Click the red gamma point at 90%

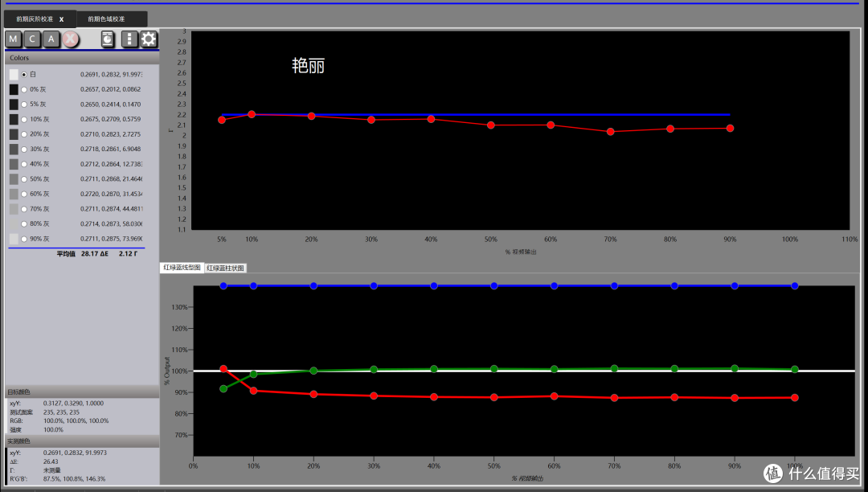[x=730, y=129]
